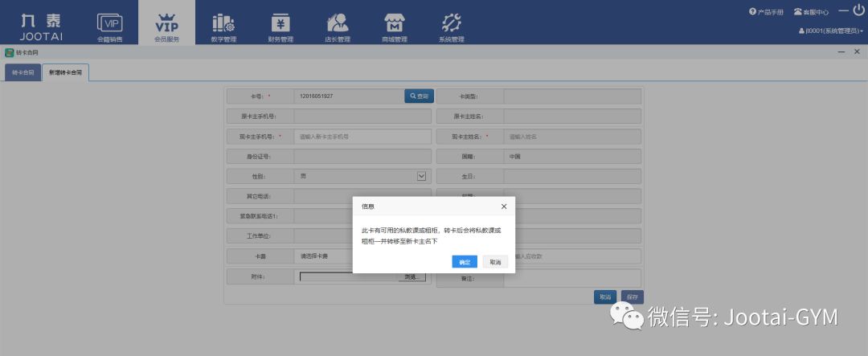The height and width of the screenshot is (356, 868).
Task: Click the 查询 search button
Action: click(419, 96)
